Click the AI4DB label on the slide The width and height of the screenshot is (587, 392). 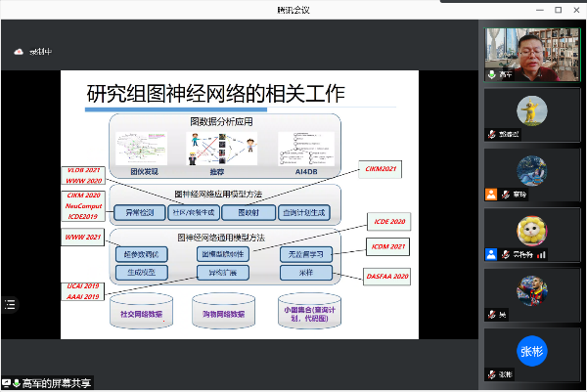click(x=306, y=172)
